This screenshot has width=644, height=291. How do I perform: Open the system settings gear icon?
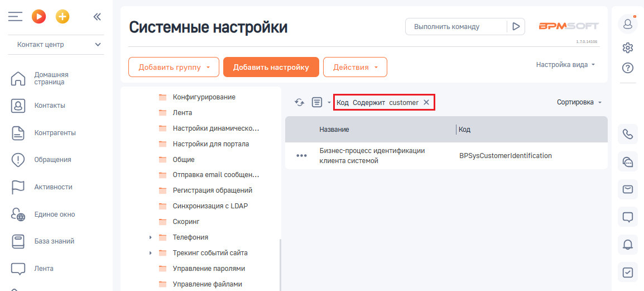pos(628,47)
